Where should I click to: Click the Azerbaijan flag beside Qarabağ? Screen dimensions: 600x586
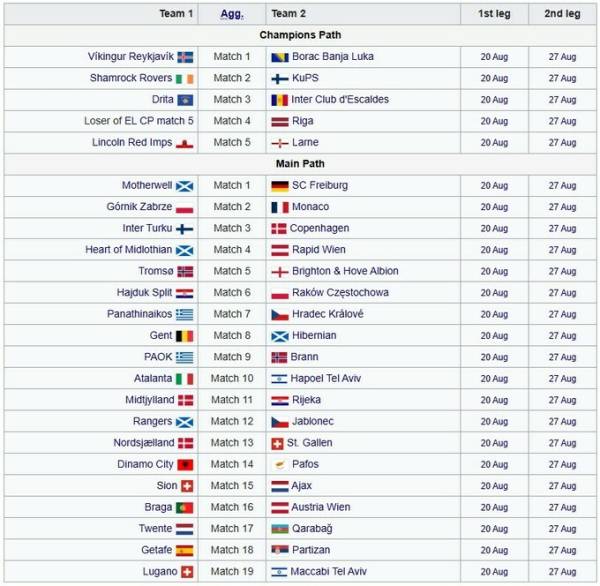coord(280,529)
